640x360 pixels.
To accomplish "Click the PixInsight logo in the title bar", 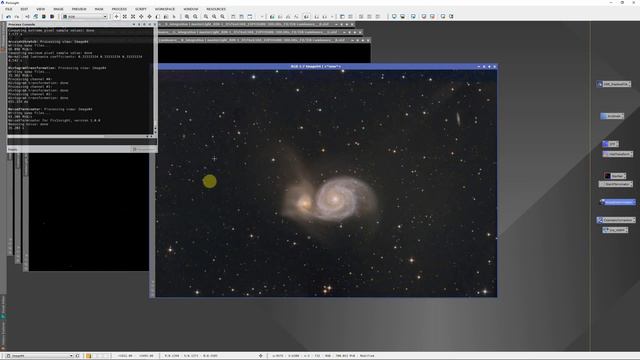I will (2, 2).
